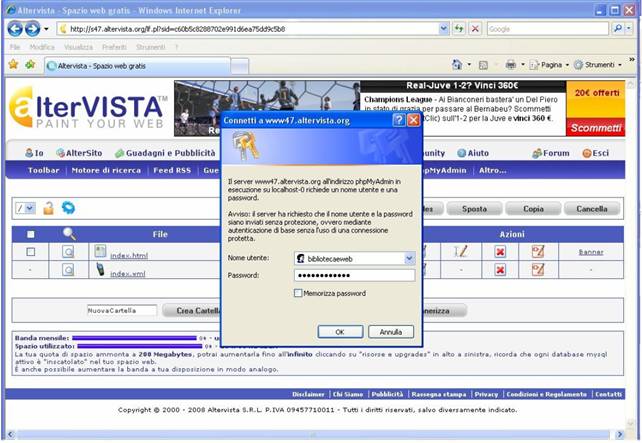The image size is (642, 443).
Task: Open the folder path '/' dropdown
Action: tap(25, 208)
